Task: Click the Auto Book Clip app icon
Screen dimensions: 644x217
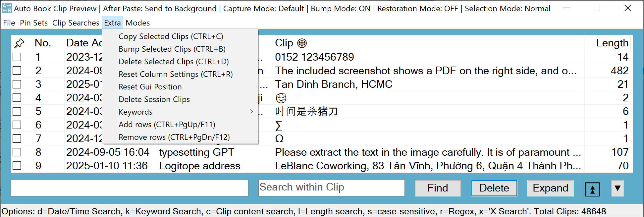Action: point(7,8)
